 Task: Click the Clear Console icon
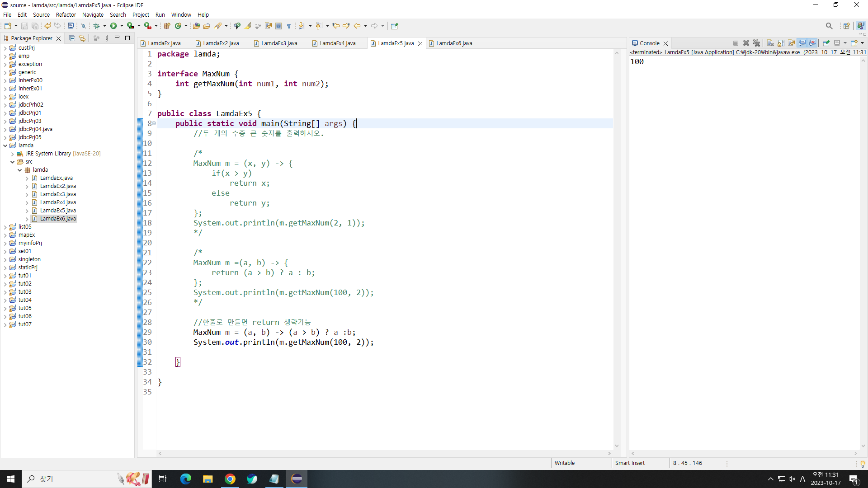point(770,43)
